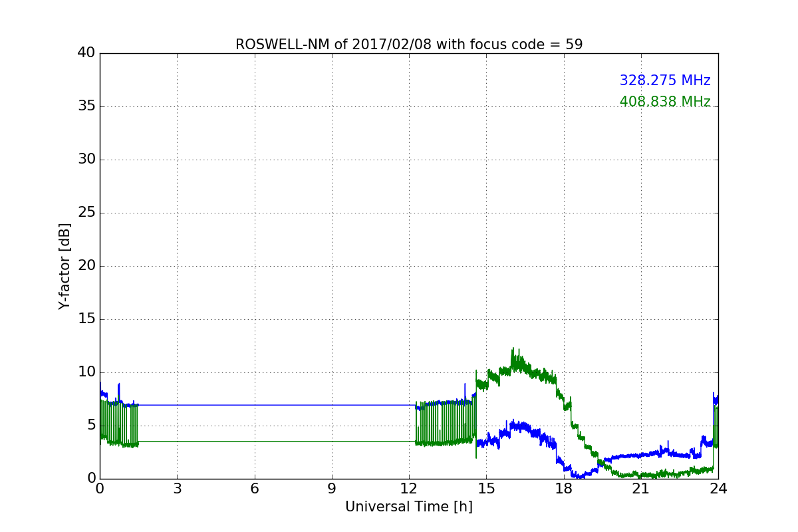
Task: Click x-axis tick label 3
Action: [x=177, y=489]
